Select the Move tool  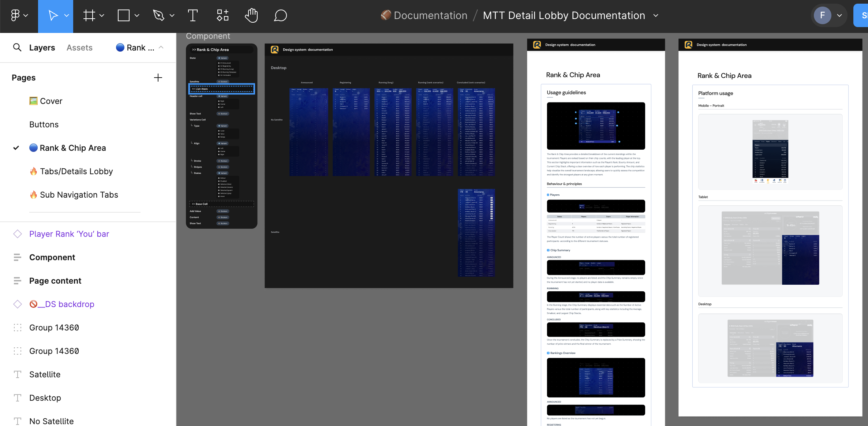point(53,15)
